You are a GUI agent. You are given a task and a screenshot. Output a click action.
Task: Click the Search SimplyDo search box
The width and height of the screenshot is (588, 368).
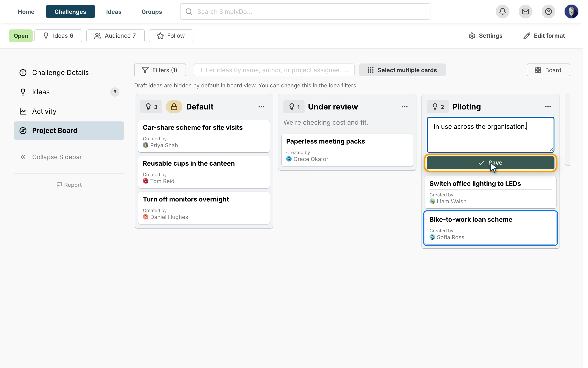point(305,11)
